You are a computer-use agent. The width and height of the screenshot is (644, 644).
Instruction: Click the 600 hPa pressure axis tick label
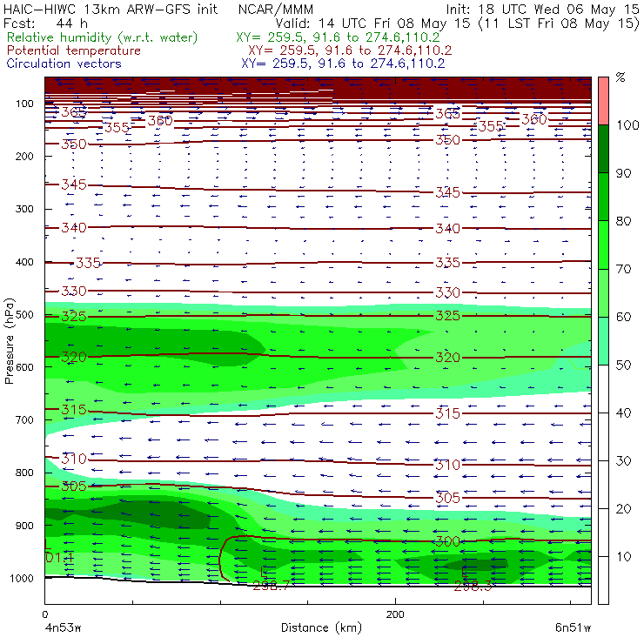click(x=24, y=367)
